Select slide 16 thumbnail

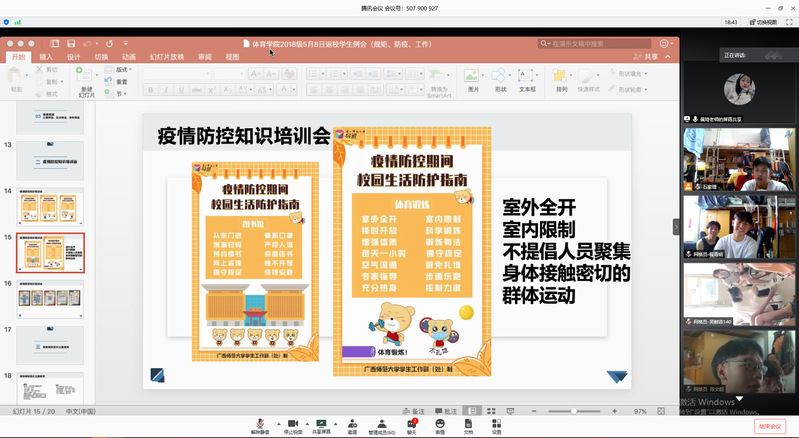tap(50, 299)
